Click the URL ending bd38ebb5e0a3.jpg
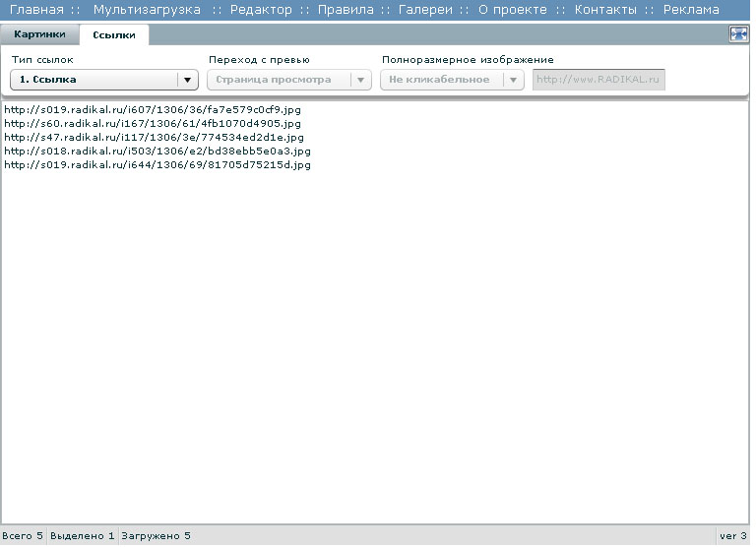 (157, 152)
